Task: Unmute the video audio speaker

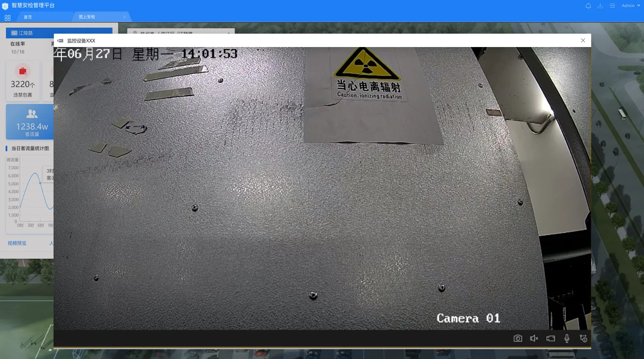Action: (x=534, y=338)
